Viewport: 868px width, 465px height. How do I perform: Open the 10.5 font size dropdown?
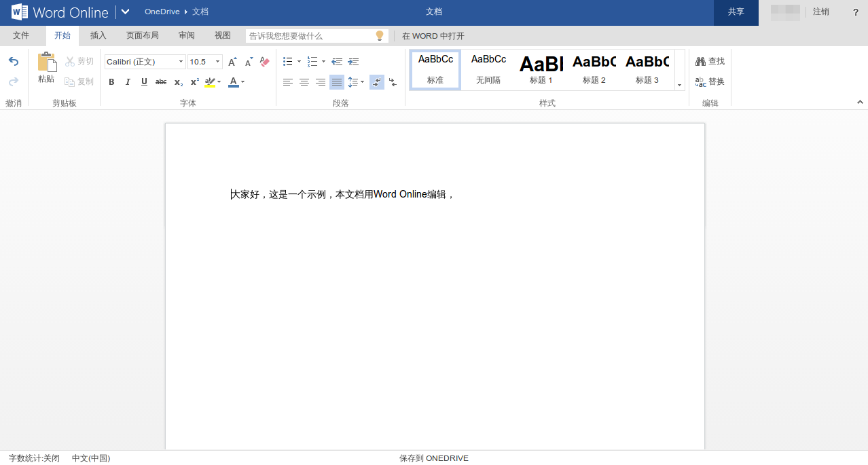(205, 62)
